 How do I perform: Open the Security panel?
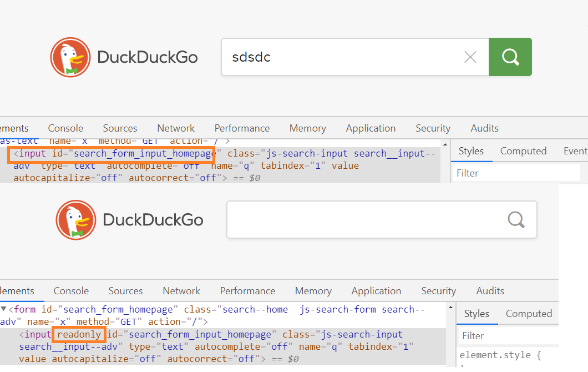click(433, 128)
